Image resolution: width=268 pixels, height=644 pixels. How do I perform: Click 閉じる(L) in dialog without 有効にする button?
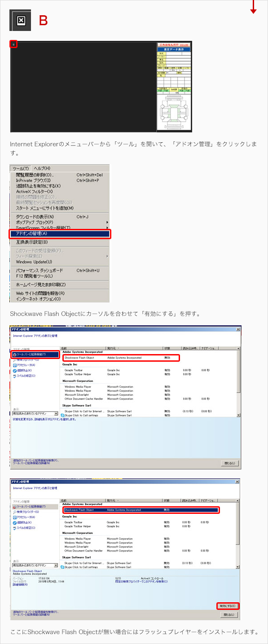pos(230,463)
